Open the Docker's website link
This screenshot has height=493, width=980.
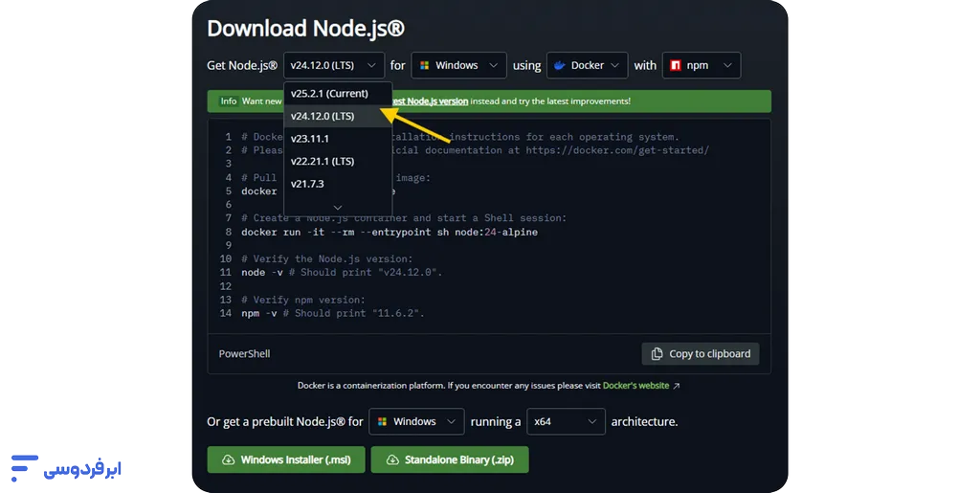(x=635, y=386)
